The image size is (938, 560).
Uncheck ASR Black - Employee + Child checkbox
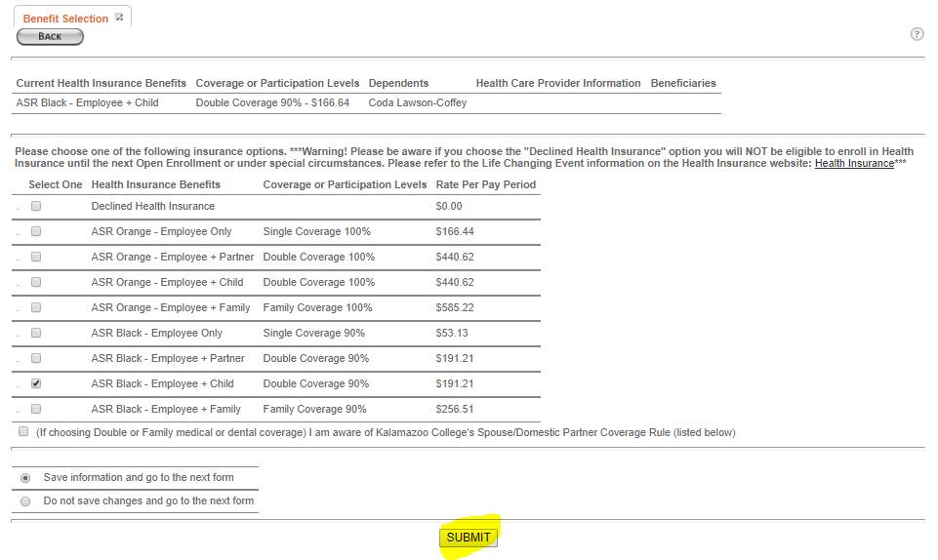[36, 383]
